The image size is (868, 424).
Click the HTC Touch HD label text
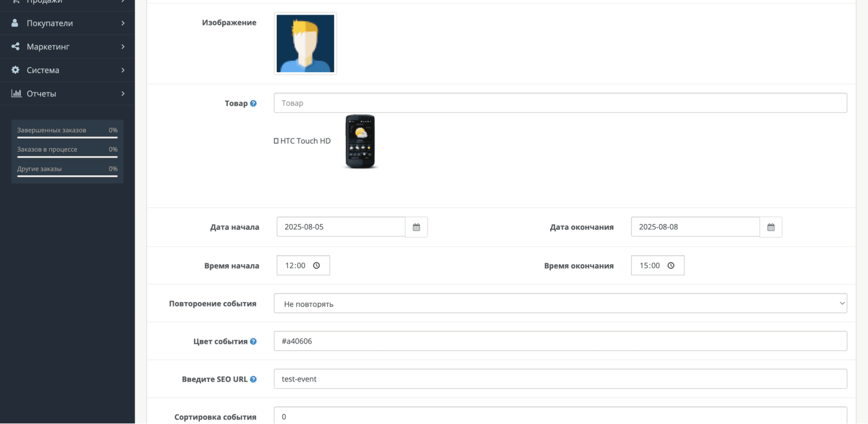point(305,141)
